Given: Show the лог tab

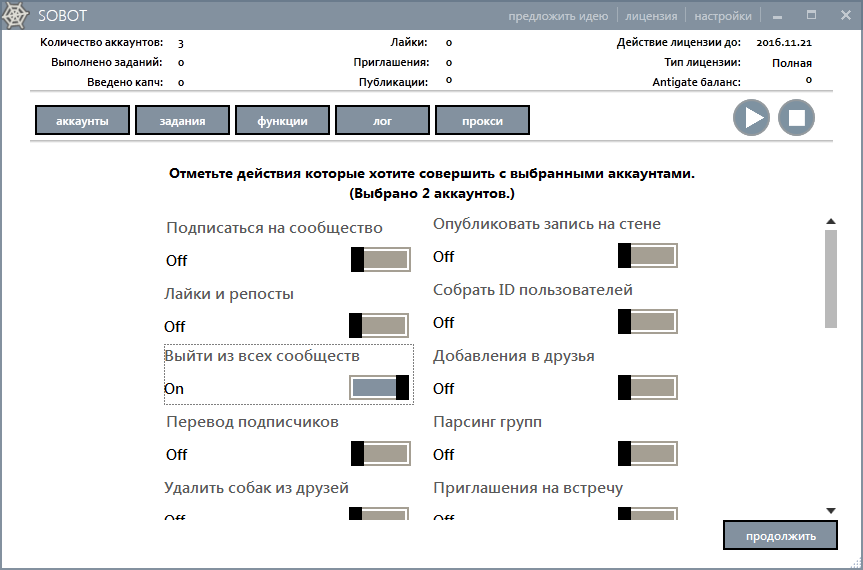Looking at the screenshot, I should (383, 120).
